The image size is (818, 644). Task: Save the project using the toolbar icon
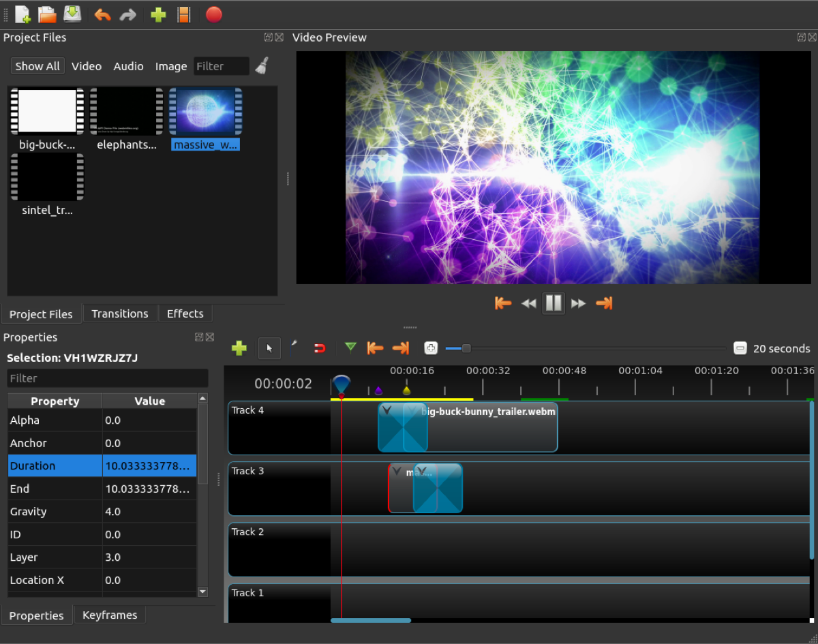(72, 14)
